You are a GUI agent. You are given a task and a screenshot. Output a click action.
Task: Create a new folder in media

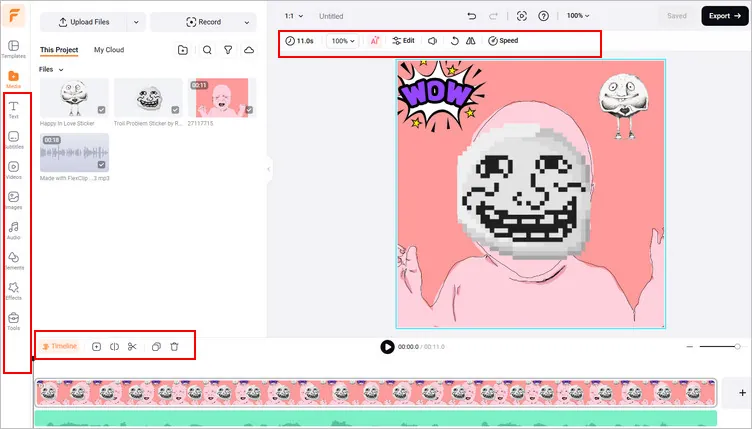point(183,50)
